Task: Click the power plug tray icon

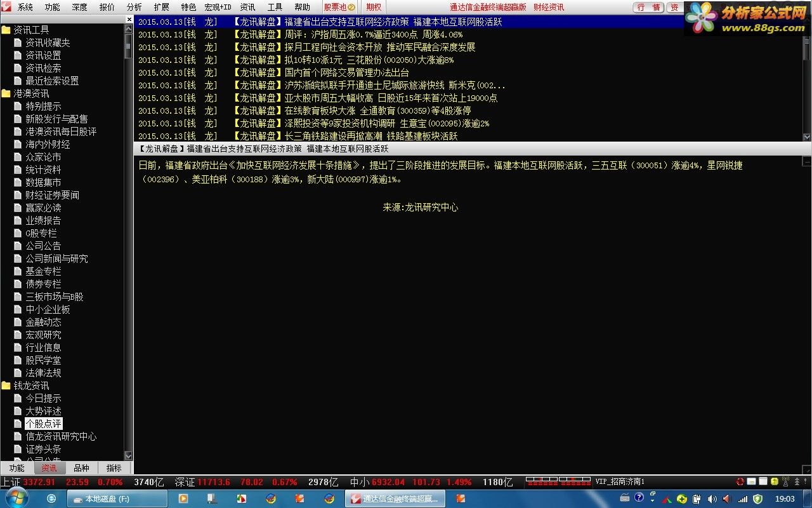Action: (697, 499)
